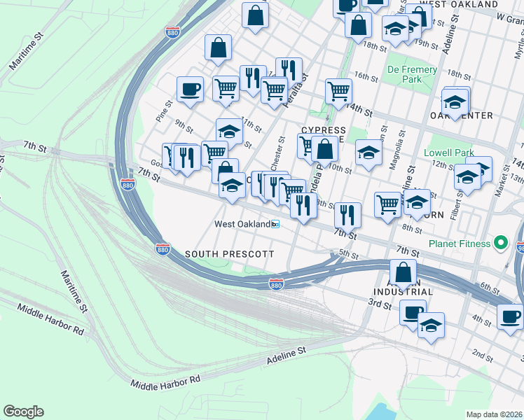Click the restaurant marker on 7th St label

point(347,217)
